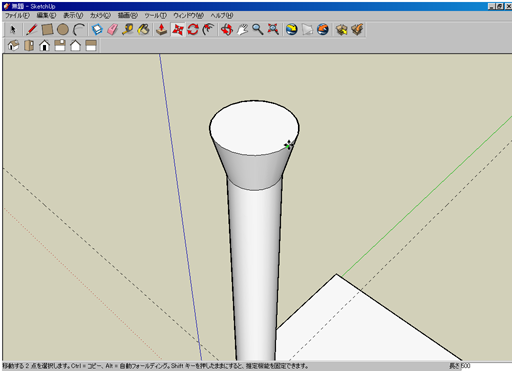Image resolution: width=512 pixels, height=371 pixels.
Task: Click the length value field in status bar
Action: coord(486,366)
